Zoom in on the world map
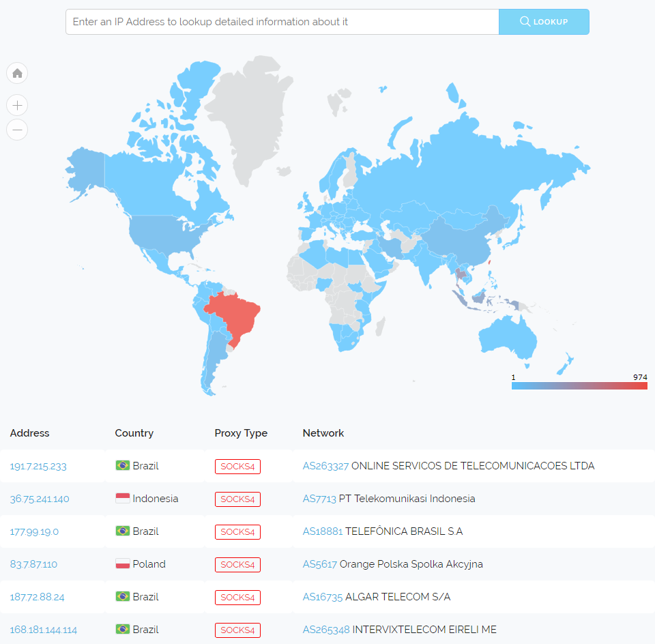 (17, 105)
